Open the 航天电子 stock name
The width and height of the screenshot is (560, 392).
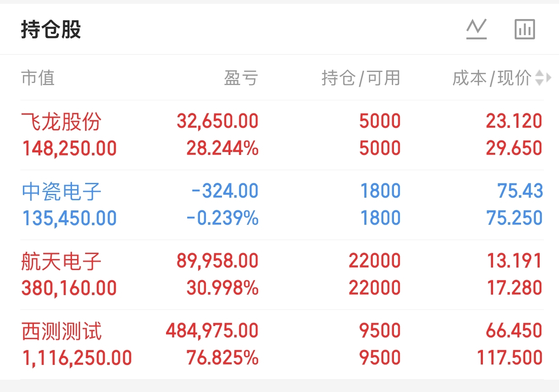61,261
